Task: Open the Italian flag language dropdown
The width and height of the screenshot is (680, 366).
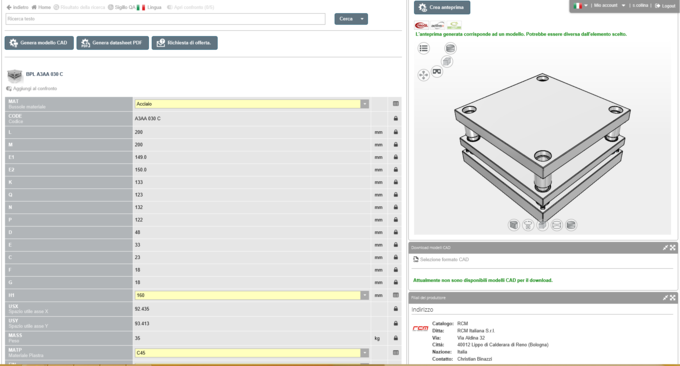Action: 580,6
